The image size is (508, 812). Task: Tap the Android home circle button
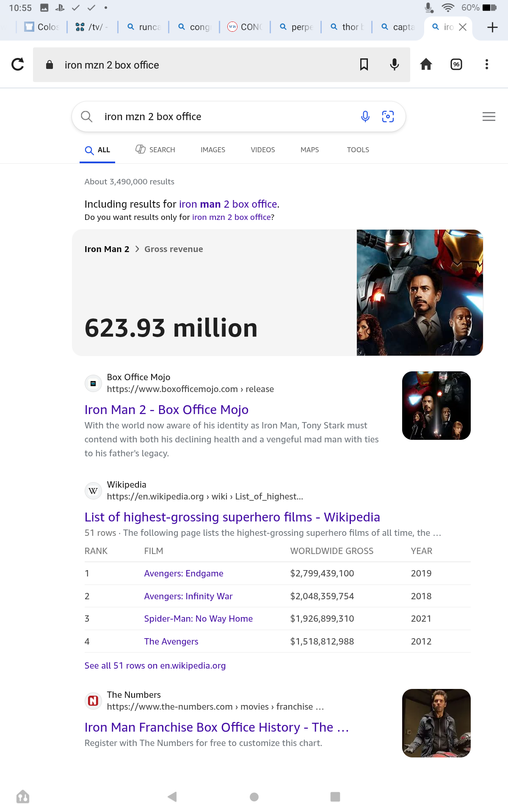254,797
